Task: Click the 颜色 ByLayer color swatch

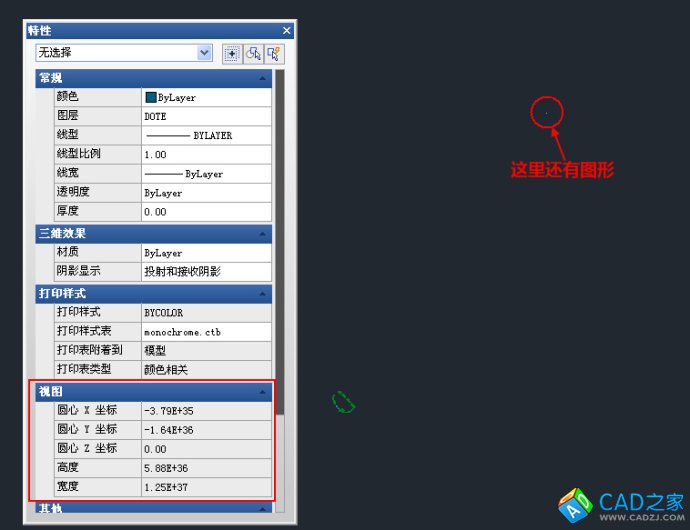Action: pyautogui.click(x=151, y=98)
